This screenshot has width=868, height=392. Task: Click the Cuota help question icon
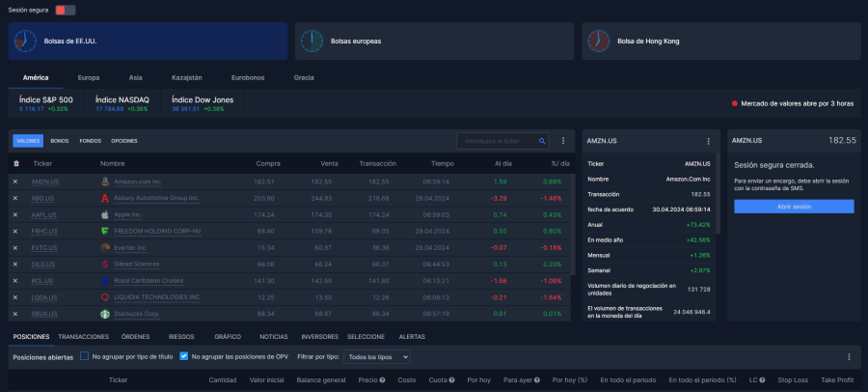click(x=451, y=379)
